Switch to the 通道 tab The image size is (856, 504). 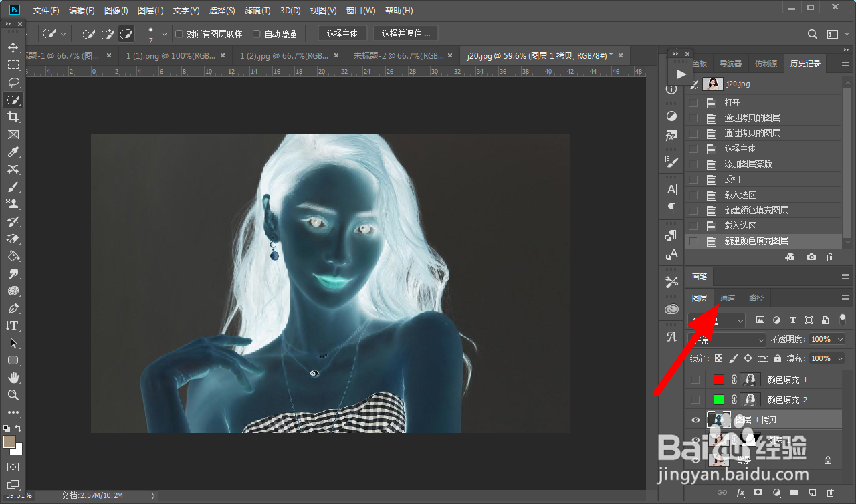728,298
